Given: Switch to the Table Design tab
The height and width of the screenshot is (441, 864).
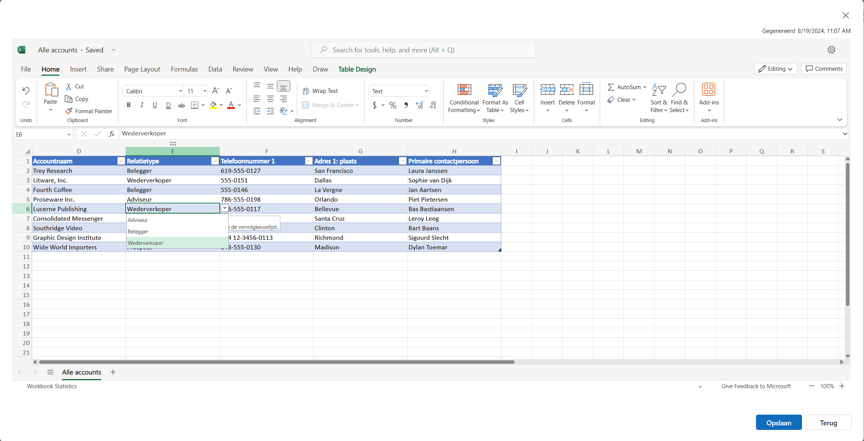Looking at the screenshot, I should point(357,69).
